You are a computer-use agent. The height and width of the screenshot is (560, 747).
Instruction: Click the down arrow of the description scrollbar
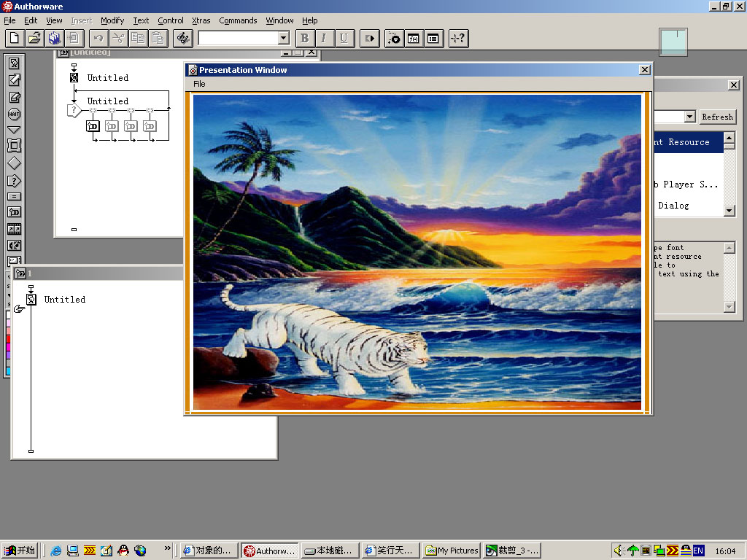click(x=729, y=307)
